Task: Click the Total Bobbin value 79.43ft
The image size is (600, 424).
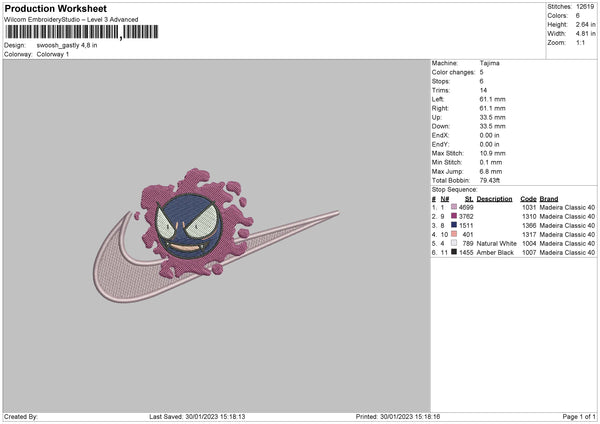Action: tap(490, 180)
